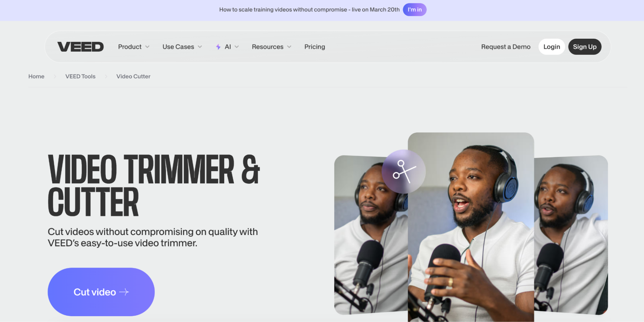Open the Request a Demo link
Viewport: 644px width, 322px height.
506,47
